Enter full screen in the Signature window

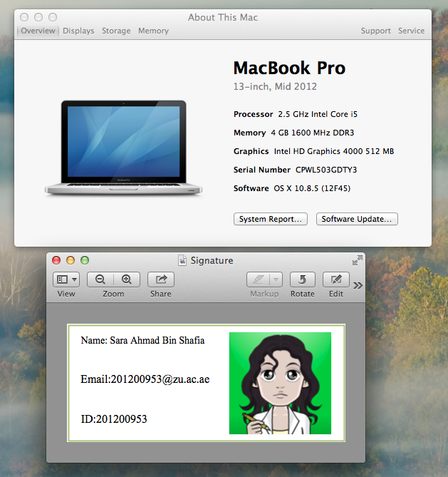pos(358,260)
